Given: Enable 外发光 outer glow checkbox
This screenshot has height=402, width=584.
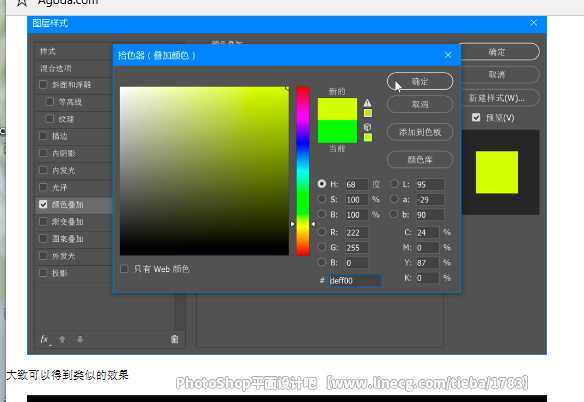Looking at the screenshot, I should click(x=43, y=256).
